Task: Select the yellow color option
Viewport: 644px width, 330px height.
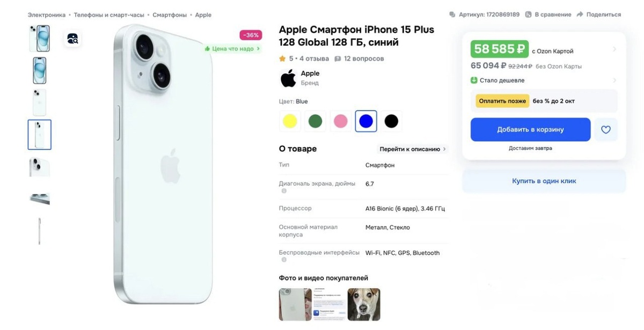Action: (x=290, y=121)
